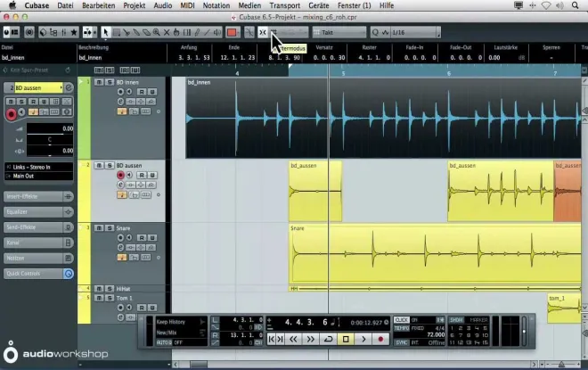Mute the BD innen track
This screenshot has width=588, height=370.
coord(99,82)
